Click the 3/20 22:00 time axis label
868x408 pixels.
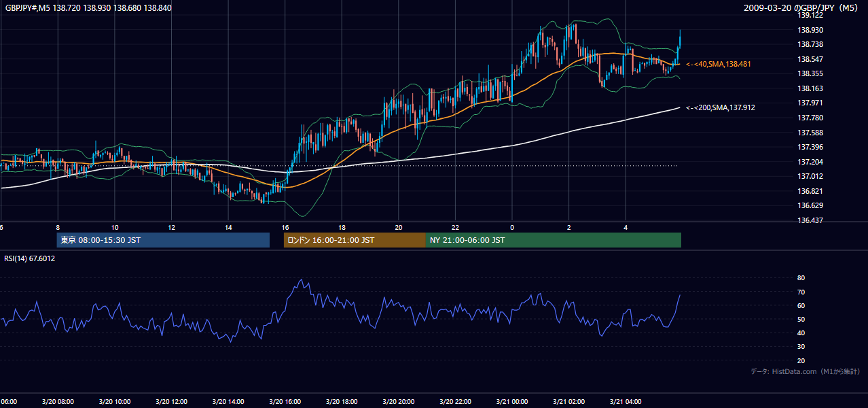[x=455, y=402]
